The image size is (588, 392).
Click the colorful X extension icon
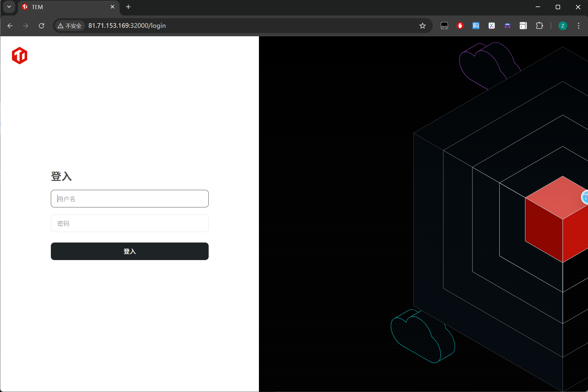[x=492, y=26]
